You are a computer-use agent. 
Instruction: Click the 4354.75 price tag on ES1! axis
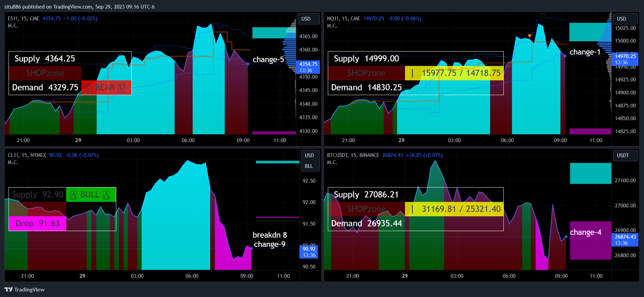click(x=308, y=67)
